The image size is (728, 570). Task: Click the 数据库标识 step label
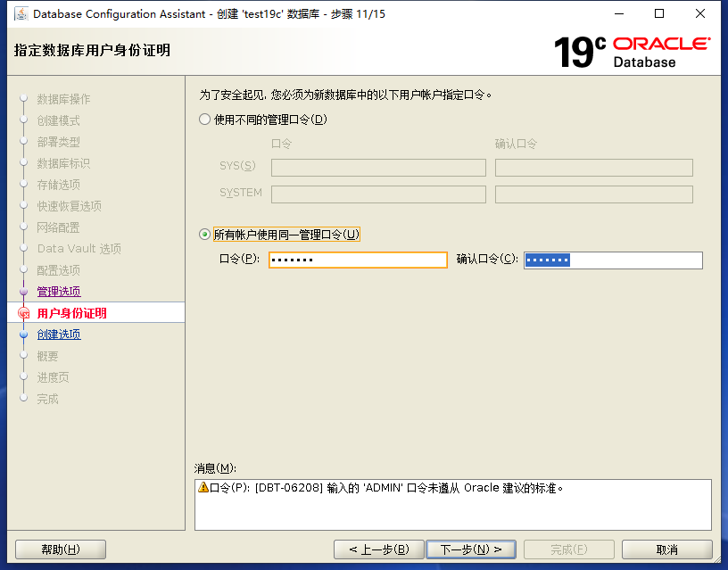(63, 163)
